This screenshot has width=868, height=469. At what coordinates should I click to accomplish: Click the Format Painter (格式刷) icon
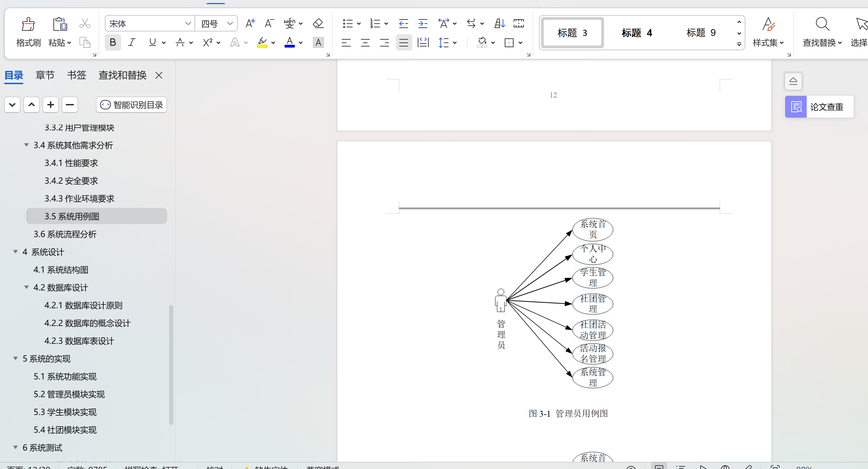coord(28,25)
